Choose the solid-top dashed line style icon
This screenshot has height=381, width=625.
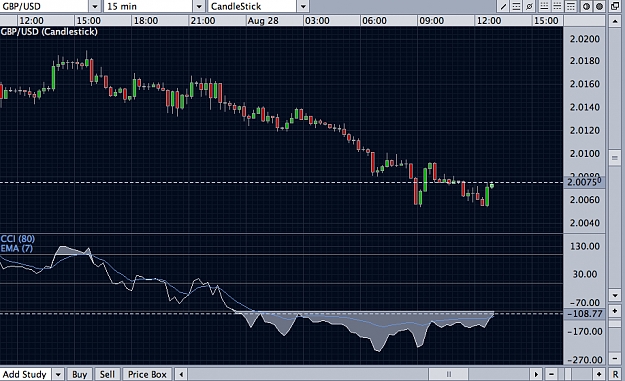tap(571, 6)
